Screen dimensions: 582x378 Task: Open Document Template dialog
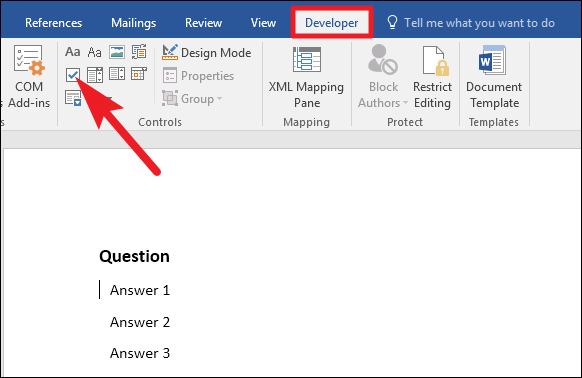(494, 77)
